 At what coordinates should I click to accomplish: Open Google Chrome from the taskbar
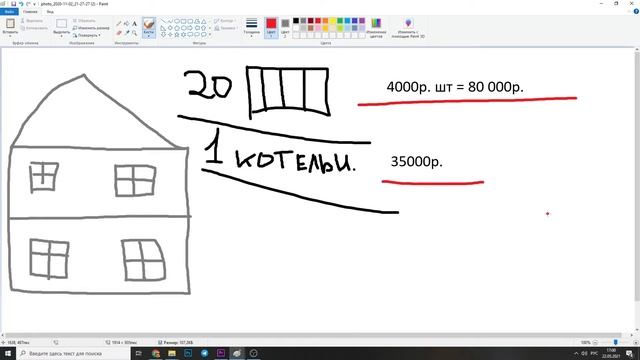(x=156, y=353)
